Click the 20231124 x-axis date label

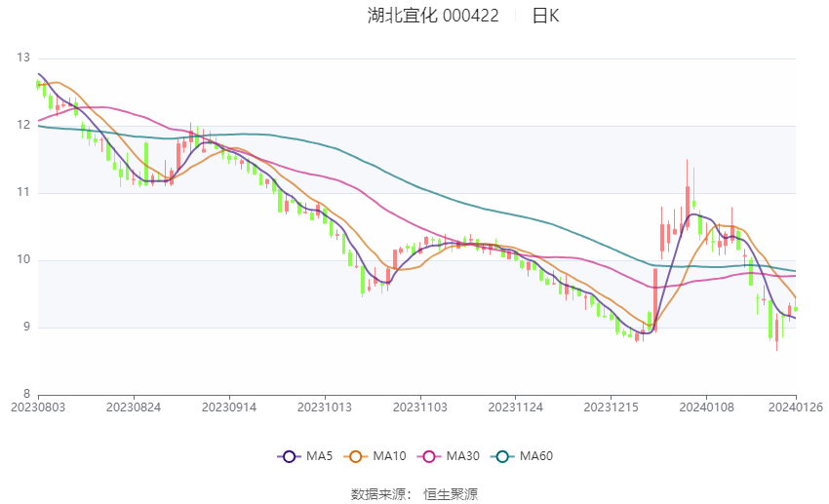(x=516, y=407)
